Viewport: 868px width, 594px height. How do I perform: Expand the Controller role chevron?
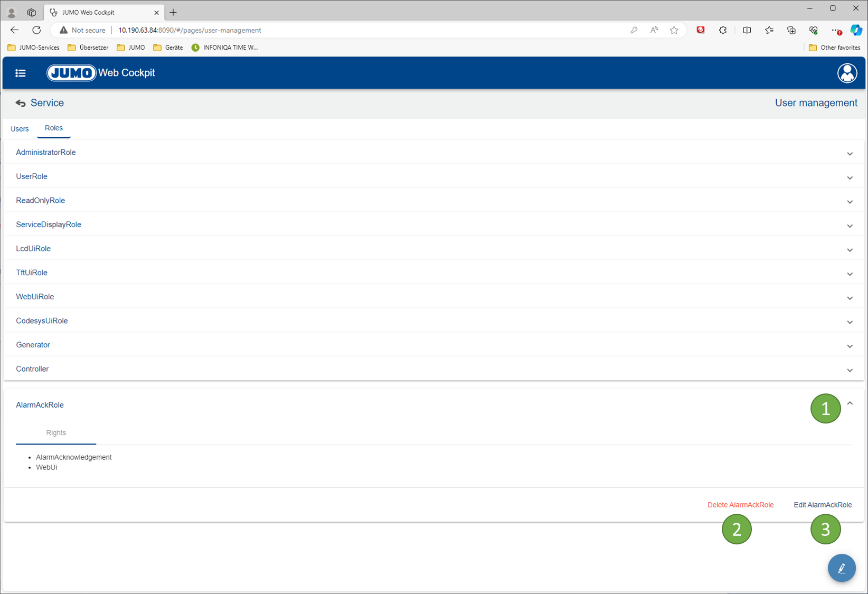850,370
